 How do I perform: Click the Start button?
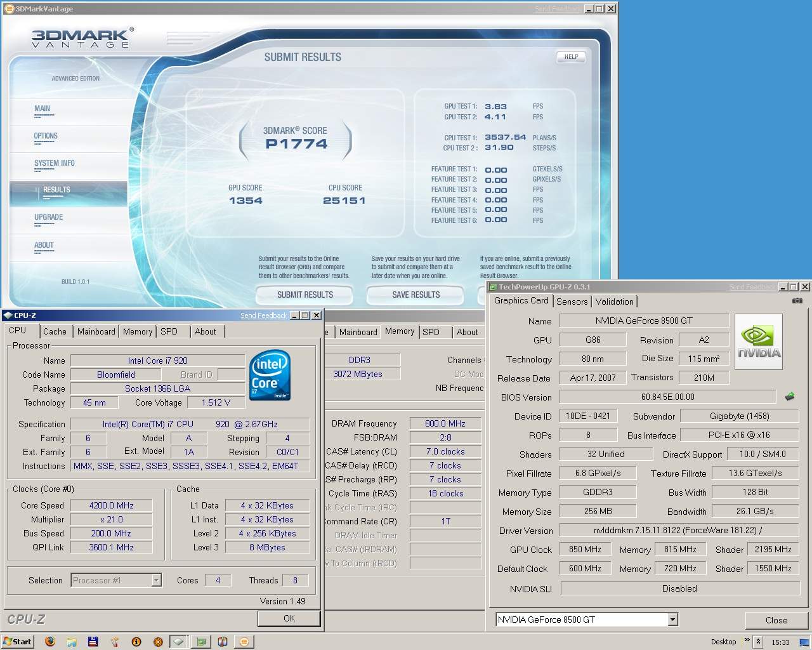click(x=17, y=642)
